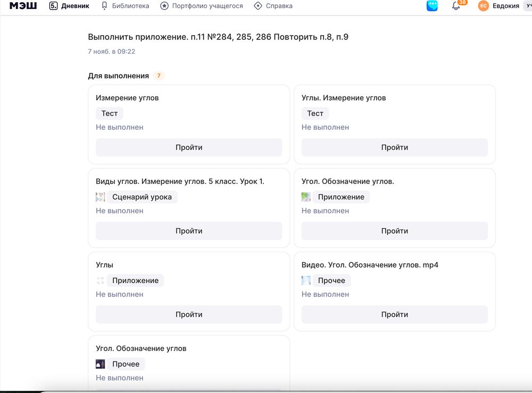The height and width of the screenshot is (393, 532).
Task: Click the homework title Выполнить приложение
Action: 218,37
